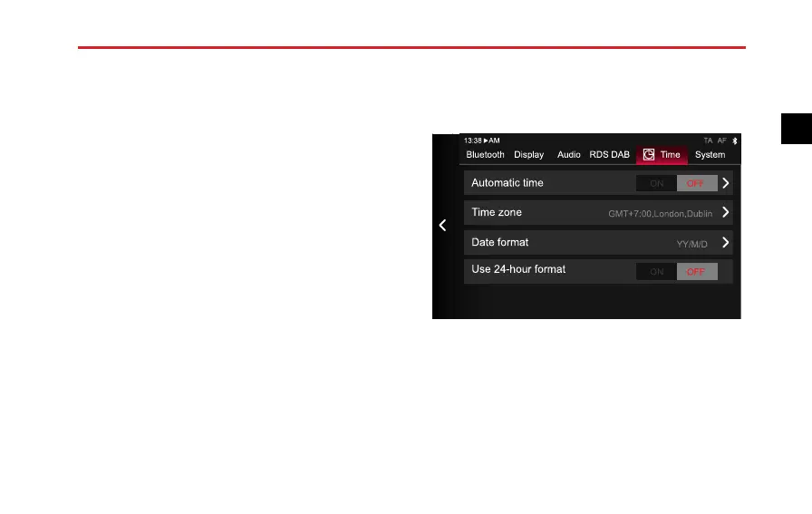This screenshot has width=812, height=514.
Task: Open the Audio settings tab
Action: click(x=568, y=154)
